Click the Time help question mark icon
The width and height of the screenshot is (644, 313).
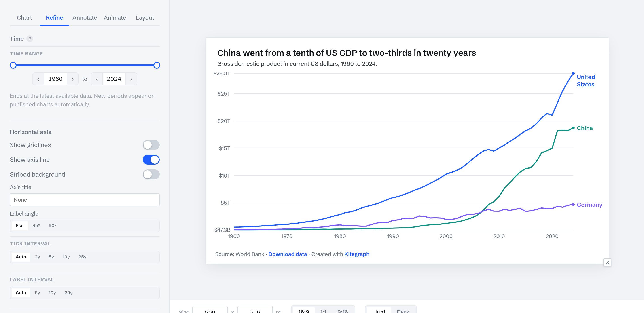(x=30, y=39)
